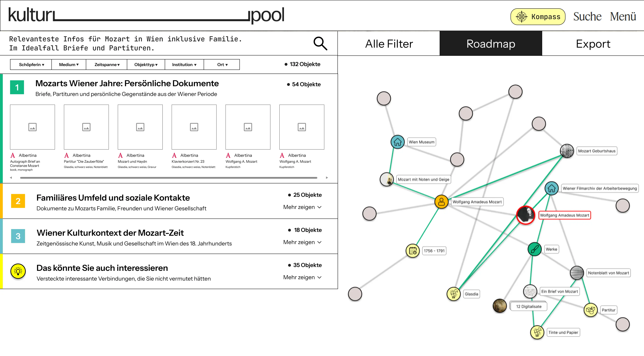Open the Zeitspanne filter dropdown
The image size is (644, 356).
tap(107, 64)
